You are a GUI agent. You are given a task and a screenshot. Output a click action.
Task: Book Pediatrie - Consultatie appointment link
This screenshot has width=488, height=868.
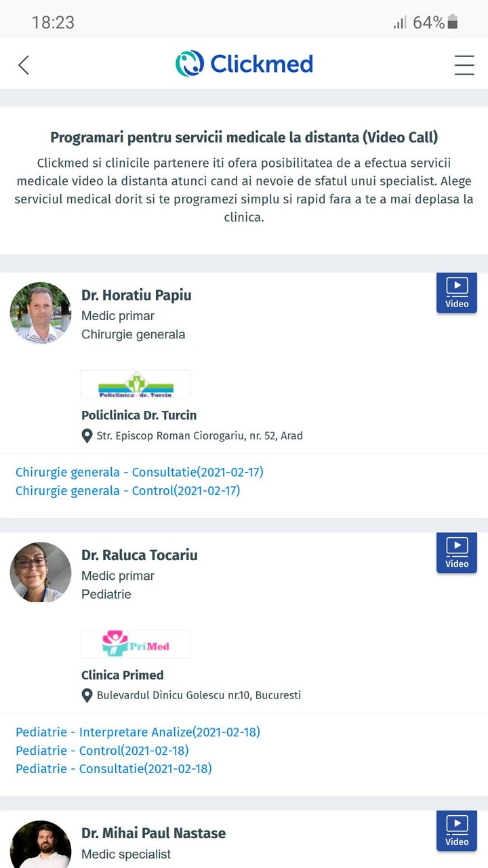point(114,769)
